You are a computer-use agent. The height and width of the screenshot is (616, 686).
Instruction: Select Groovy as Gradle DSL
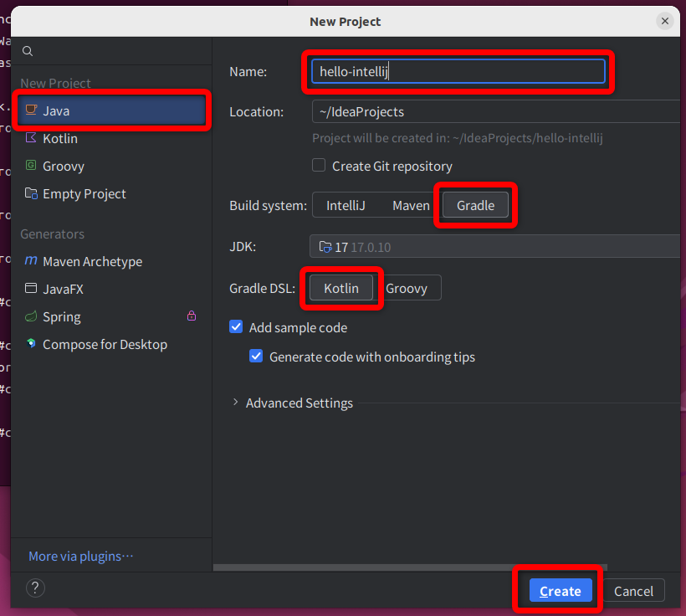[407, 288]
